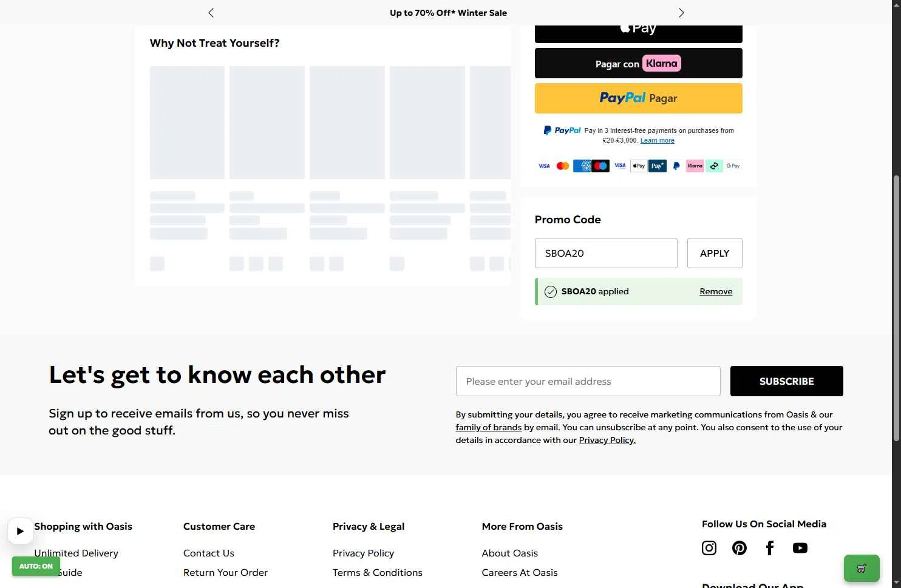Click the Privacy & Legal footer heading
Viewport: 901px width, 588px height.
coord(369,526)
